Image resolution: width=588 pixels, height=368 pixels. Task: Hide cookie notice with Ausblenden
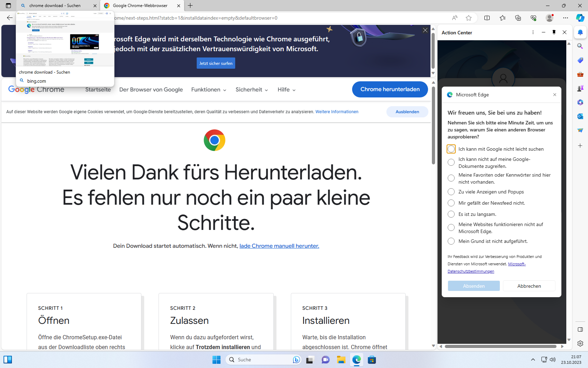pos(407,112)
